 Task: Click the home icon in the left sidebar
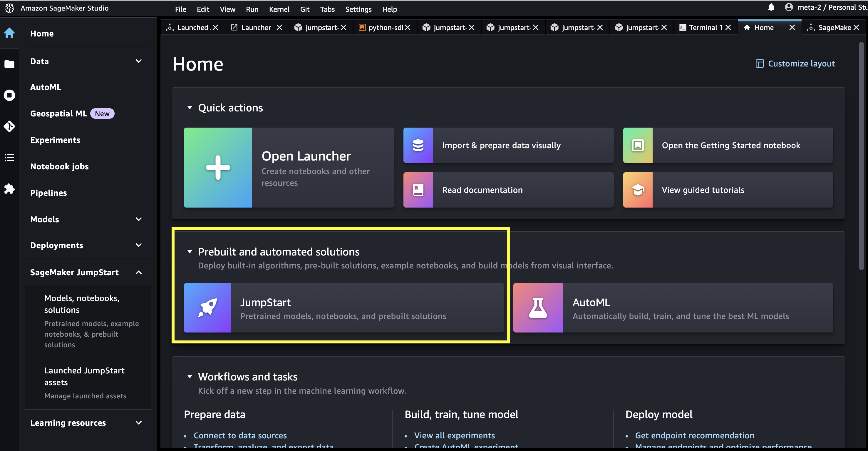coord(9,33)
